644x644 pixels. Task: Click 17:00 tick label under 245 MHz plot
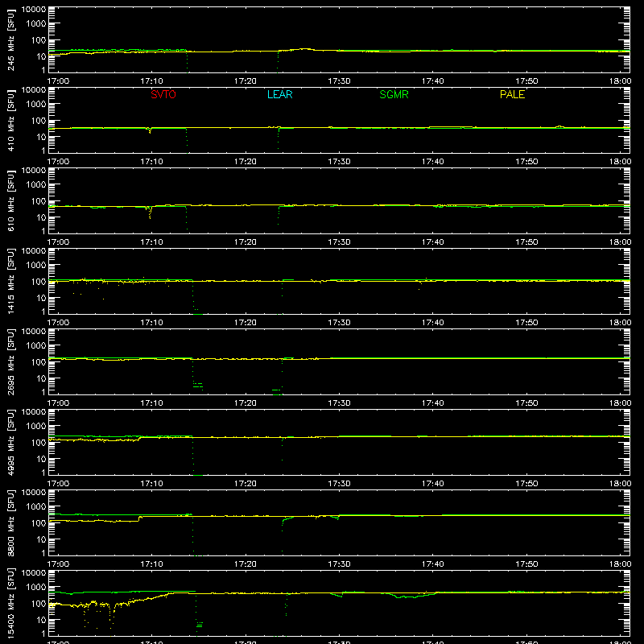click(58, 81)
